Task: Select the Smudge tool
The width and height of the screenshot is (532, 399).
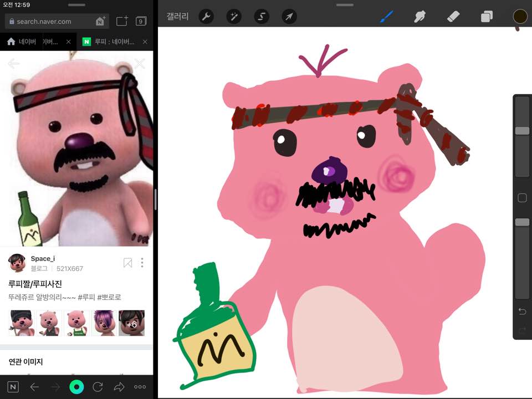Action: coord(420,17)
